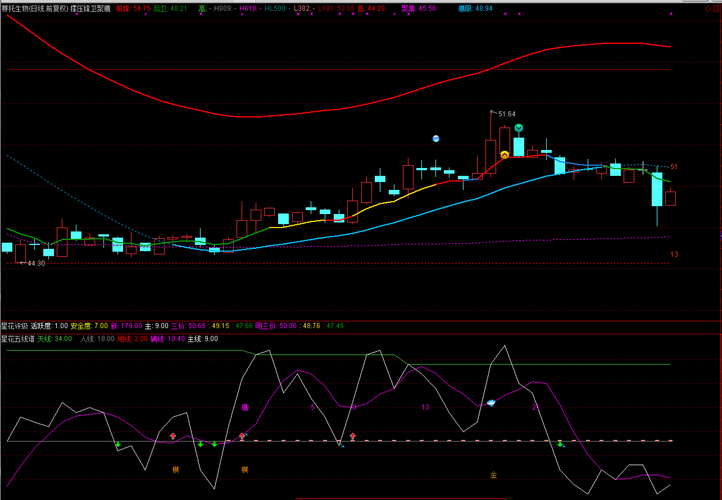The image size is (722, 500).
Task: Click the L382 label in the header
Action: (303, 9)
